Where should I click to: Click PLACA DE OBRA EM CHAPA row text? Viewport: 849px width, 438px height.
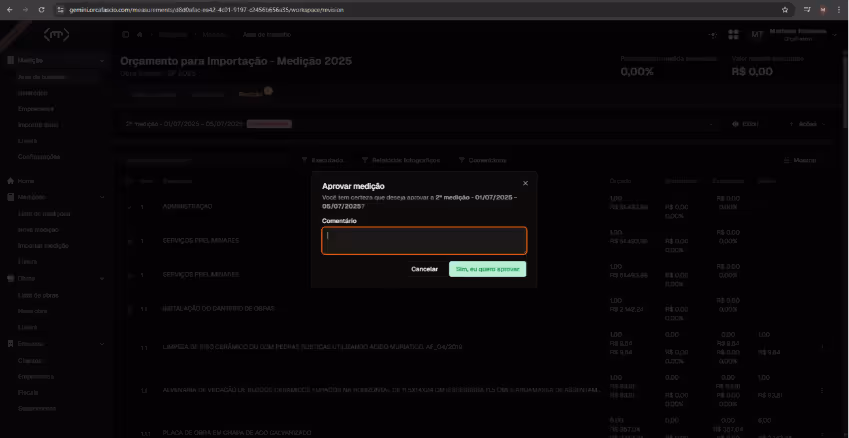pyautogui.click(x=237, y=433)
